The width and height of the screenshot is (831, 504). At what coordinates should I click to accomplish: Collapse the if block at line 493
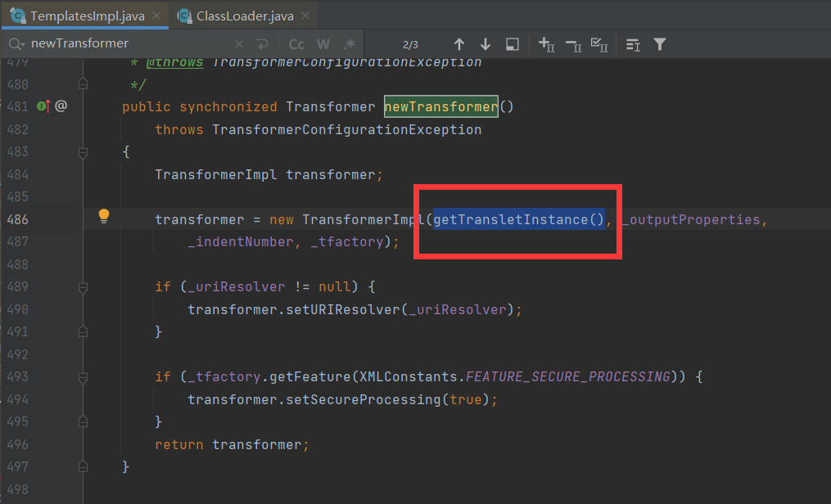(83, 377)
